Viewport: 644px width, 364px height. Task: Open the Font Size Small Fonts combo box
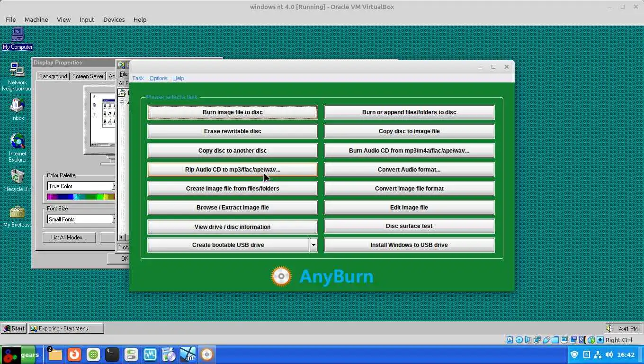pos(81,219)
